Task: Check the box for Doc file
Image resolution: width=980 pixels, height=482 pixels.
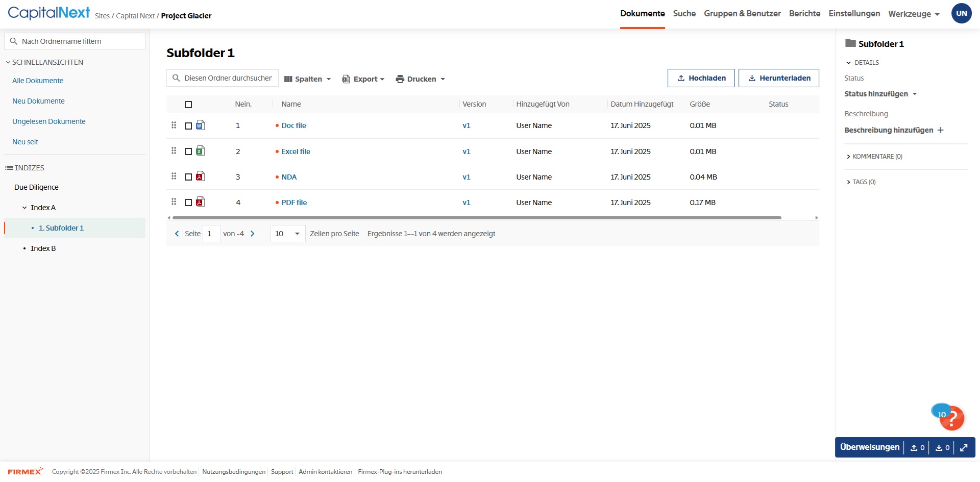Action: [188, 126]
